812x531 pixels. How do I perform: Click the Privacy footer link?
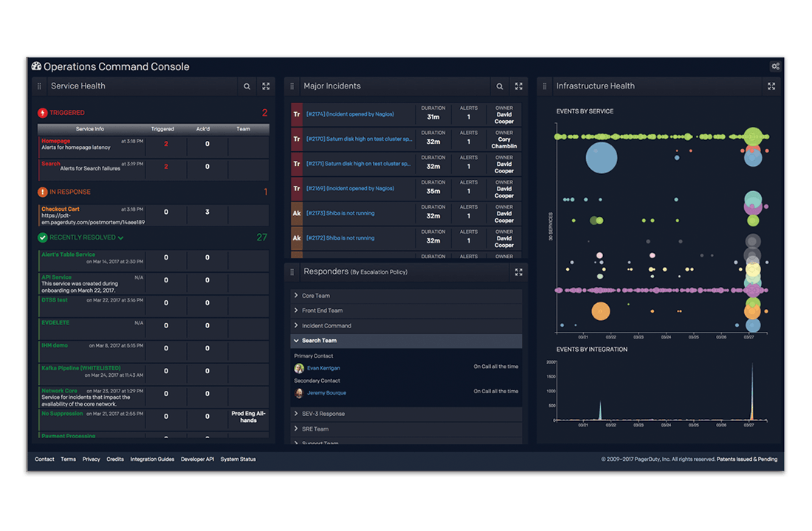click(x=91, y=459)
